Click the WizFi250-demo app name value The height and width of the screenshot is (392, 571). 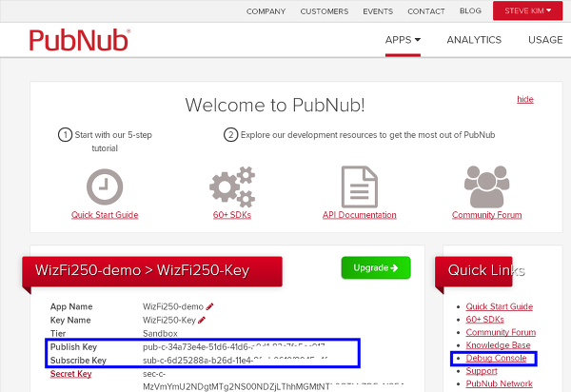click(173, 306)
